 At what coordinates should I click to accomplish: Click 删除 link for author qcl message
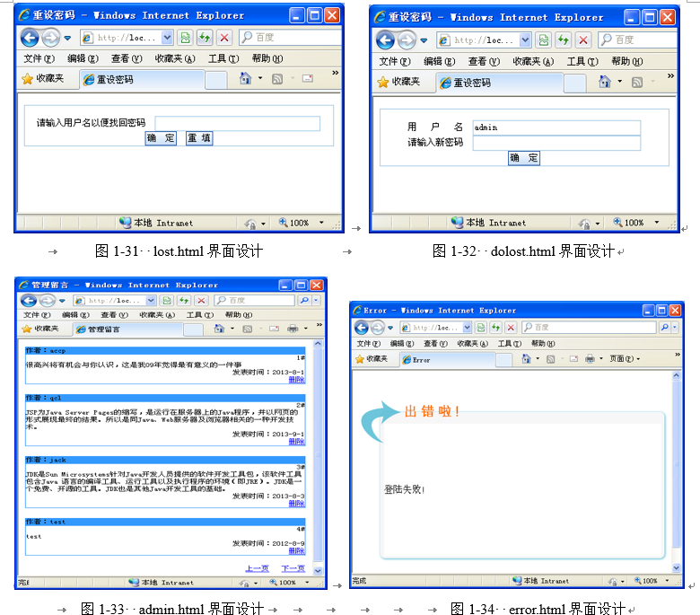[x=296, y=441]
